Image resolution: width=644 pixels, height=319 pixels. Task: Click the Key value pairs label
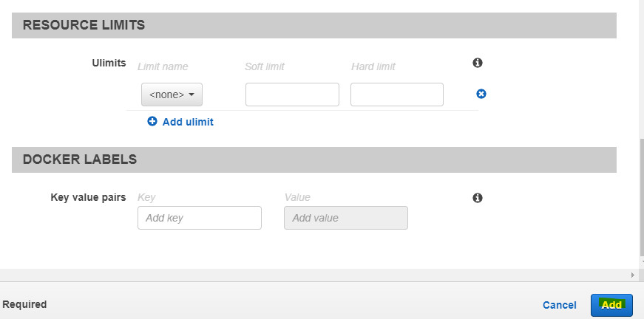pos(88,198)
